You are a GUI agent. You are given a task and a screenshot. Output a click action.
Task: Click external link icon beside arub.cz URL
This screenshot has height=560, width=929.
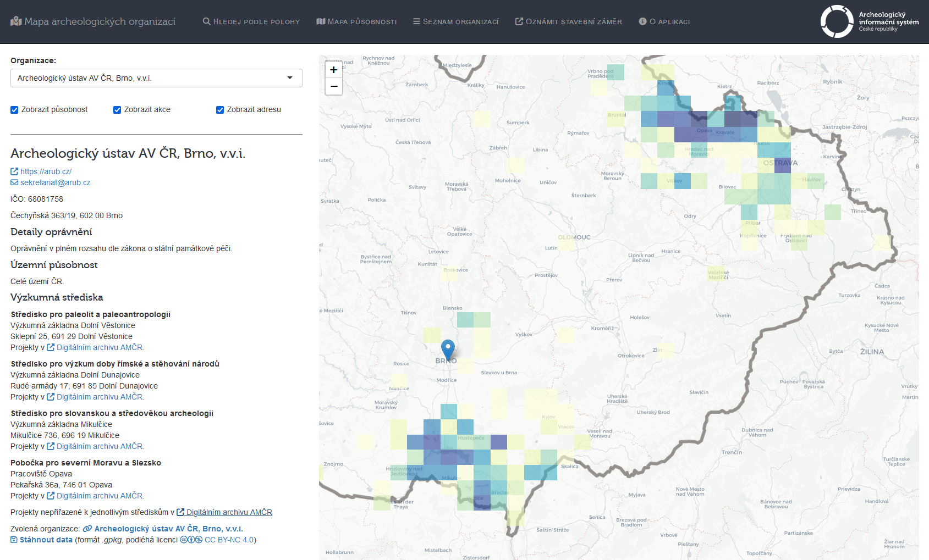[x=14, y=171]
